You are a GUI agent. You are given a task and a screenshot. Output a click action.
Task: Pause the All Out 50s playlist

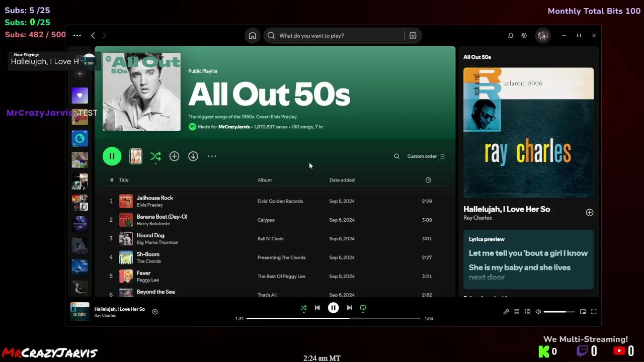click(x=112, y=156)
